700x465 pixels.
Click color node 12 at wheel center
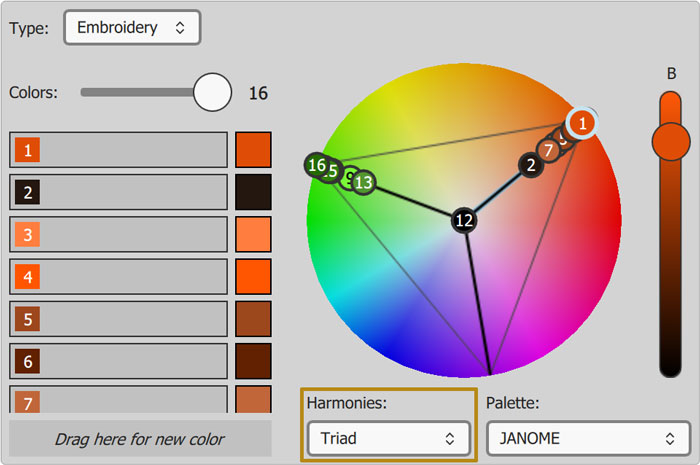coord(463,220)
